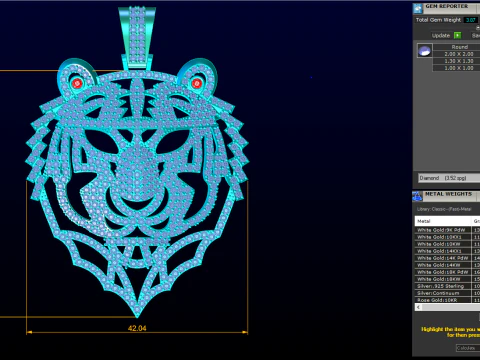The height and width of the screenshot is (360, 480).
Task: Click the left red ruby eye gem
Action: (x=77, y=83)
